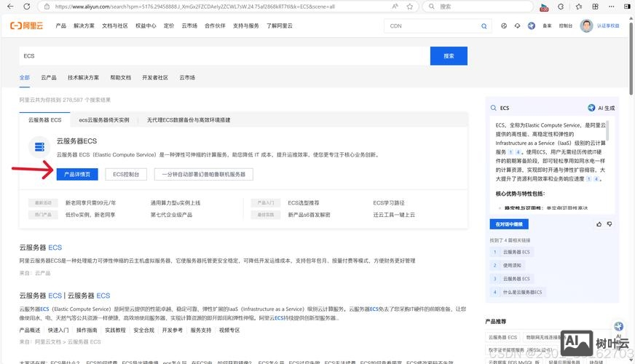Switch to the 云服务器 ECS card tab
The image size is (635, 364).
pos(44,120)
